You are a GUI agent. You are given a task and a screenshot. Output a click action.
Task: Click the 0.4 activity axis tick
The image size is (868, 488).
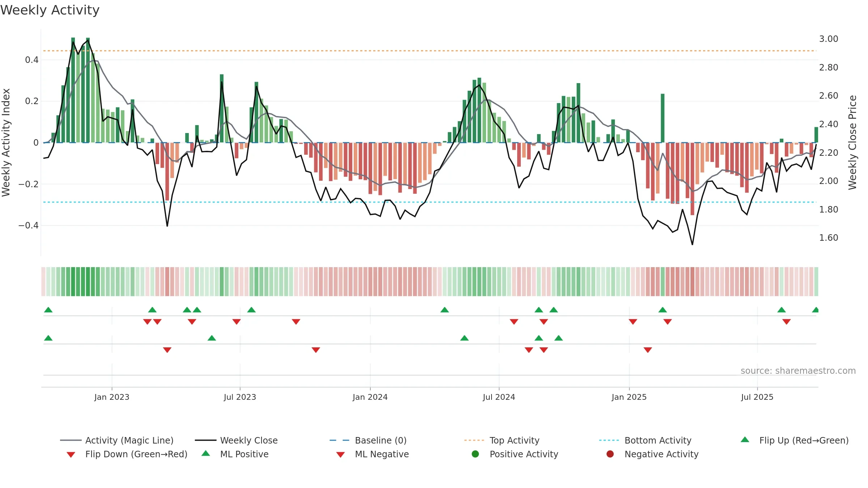coord(32,60)
